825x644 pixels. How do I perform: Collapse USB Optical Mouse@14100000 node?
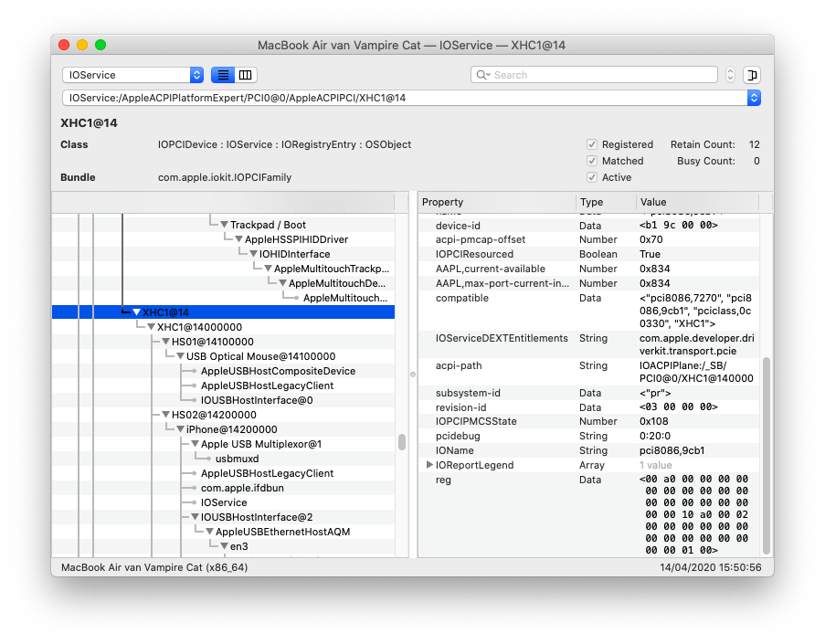click(181, 356)
